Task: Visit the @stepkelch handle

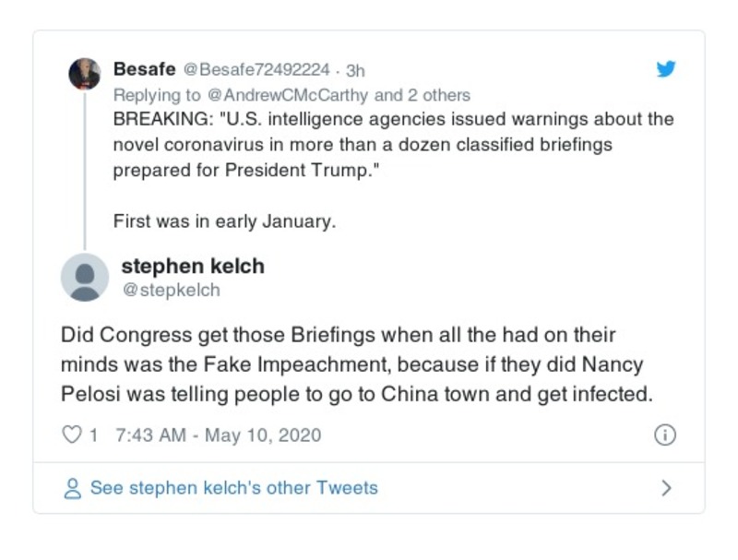Action: (171, 291)
